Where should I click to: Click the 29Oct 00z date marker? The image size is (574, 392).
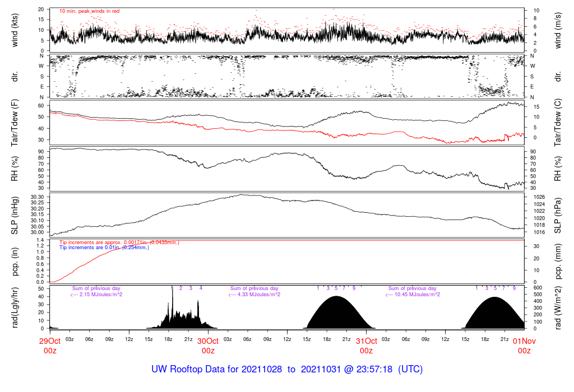click(50, 346)
